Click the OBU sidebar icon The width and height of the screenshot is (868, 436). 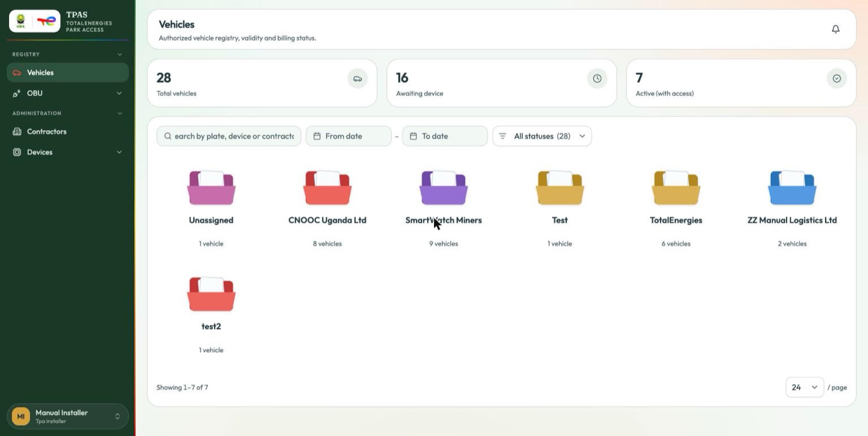click(17, 93)
